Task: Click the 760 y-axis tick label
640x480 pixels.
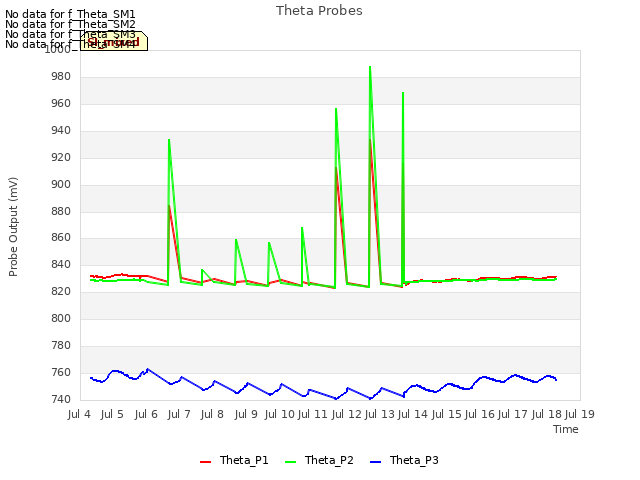Action: tap(61, 373)
